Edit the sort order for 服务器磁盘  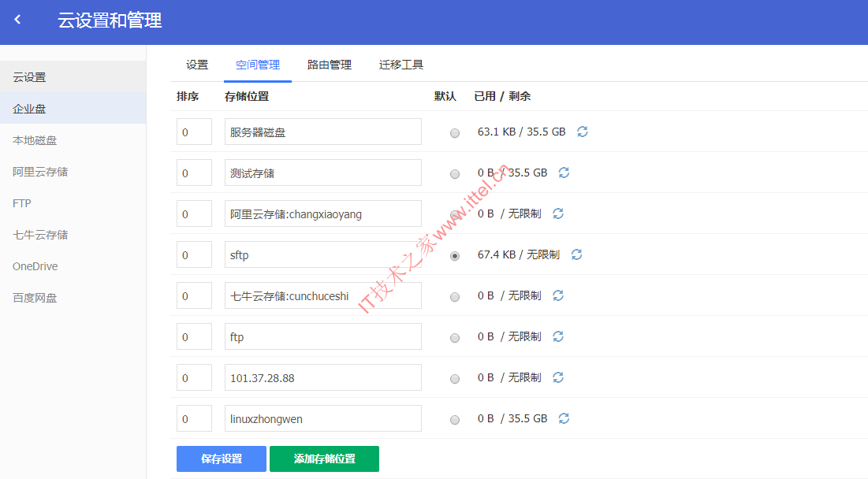[194, 132]
